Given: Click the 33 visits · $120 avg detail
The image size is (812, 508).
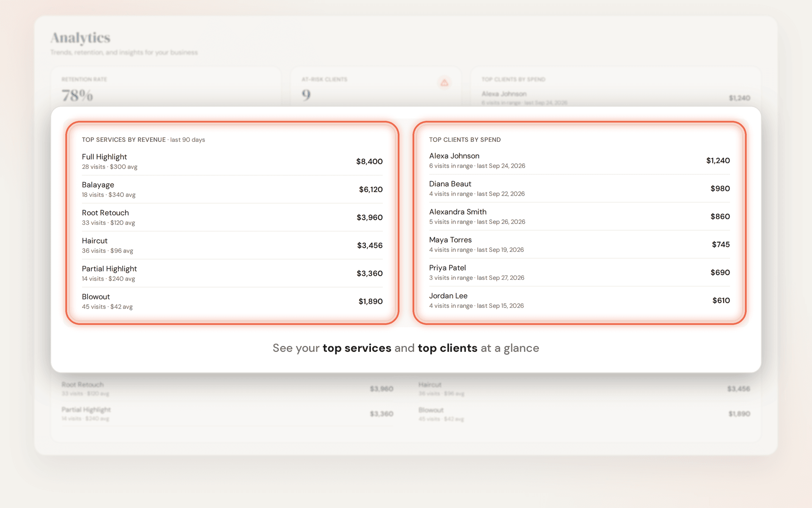Looking at the screenshot, I should click(x=108, y=223).
